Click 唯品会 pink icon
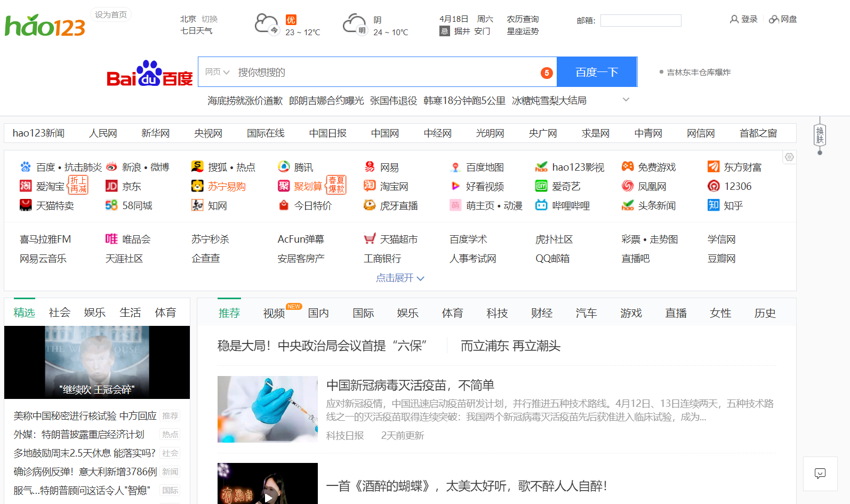 coord(111,239)
